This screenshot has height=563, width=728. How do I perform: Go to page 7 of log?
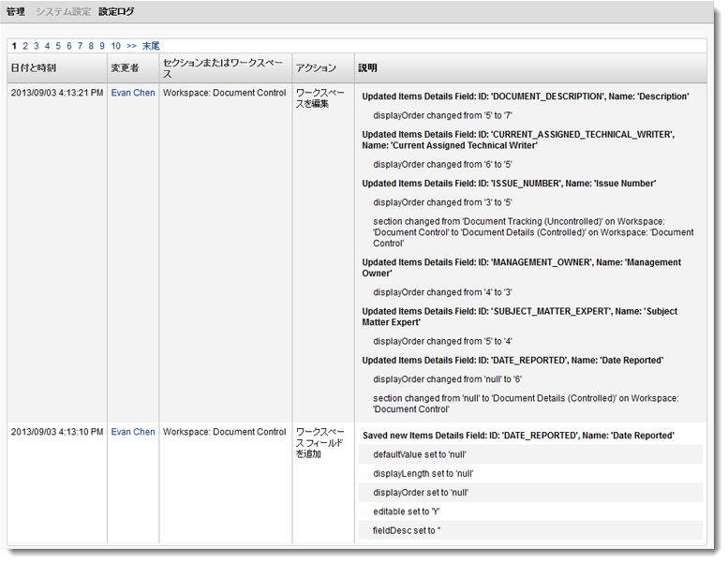tap(80, 46)
